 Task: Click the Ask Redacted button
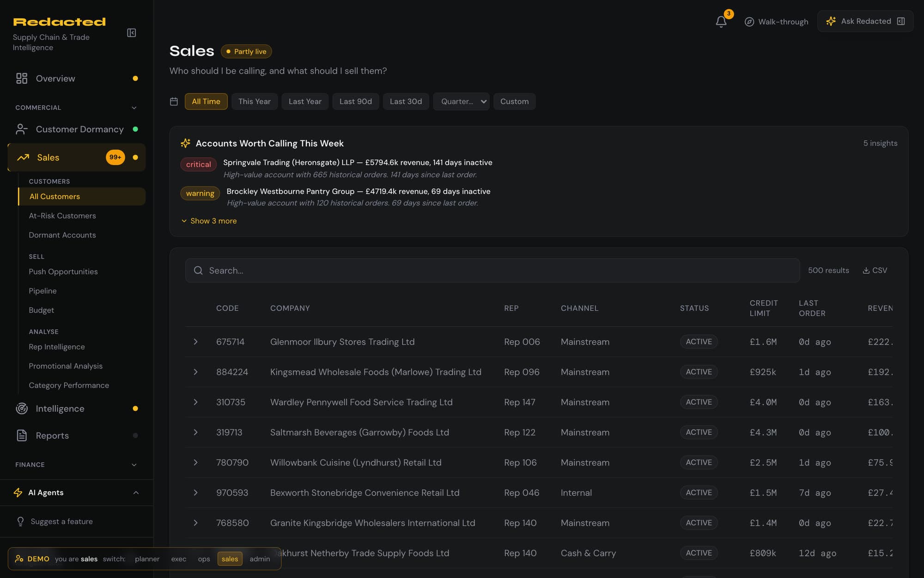[865, 21]
